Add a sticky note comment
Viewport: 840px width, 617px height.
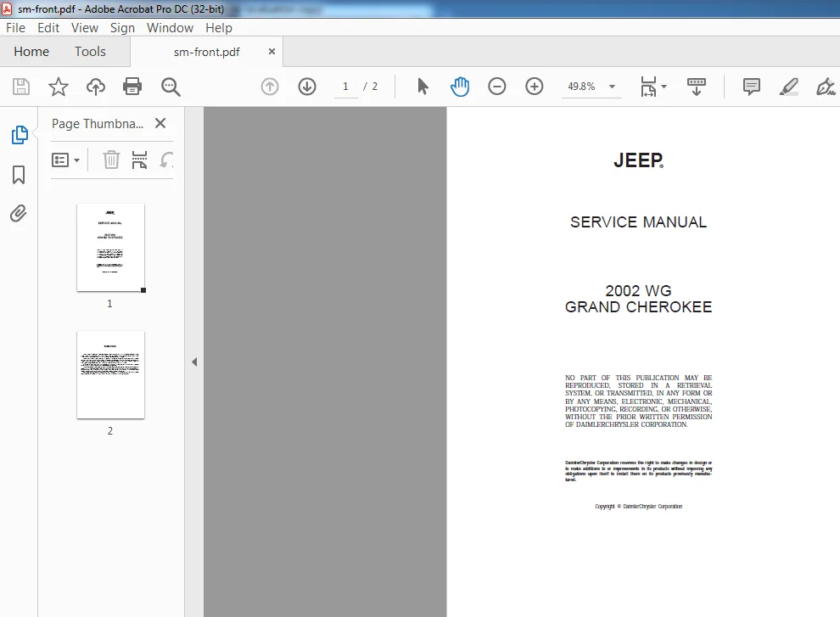point(752,87)
